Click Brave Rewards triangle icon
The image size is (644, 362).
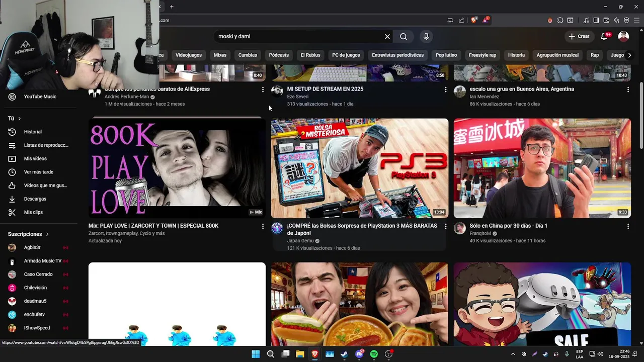[x=486, y=20]
